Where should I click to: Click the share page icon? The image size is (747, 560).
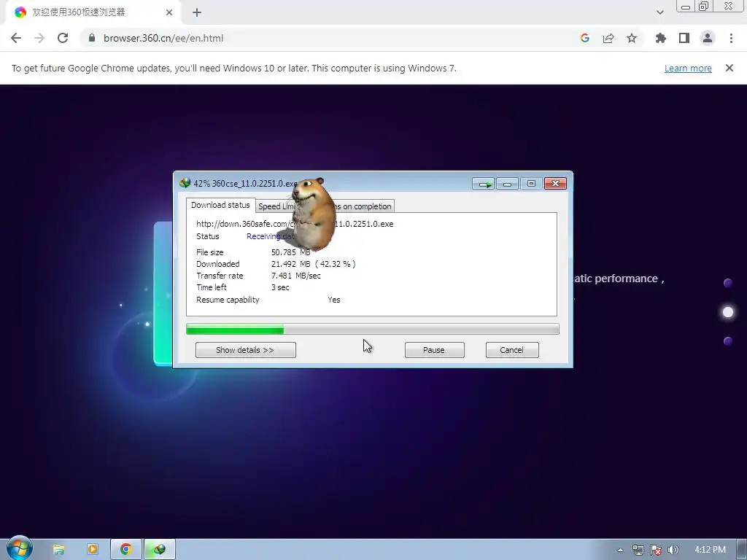pos(608,38)
